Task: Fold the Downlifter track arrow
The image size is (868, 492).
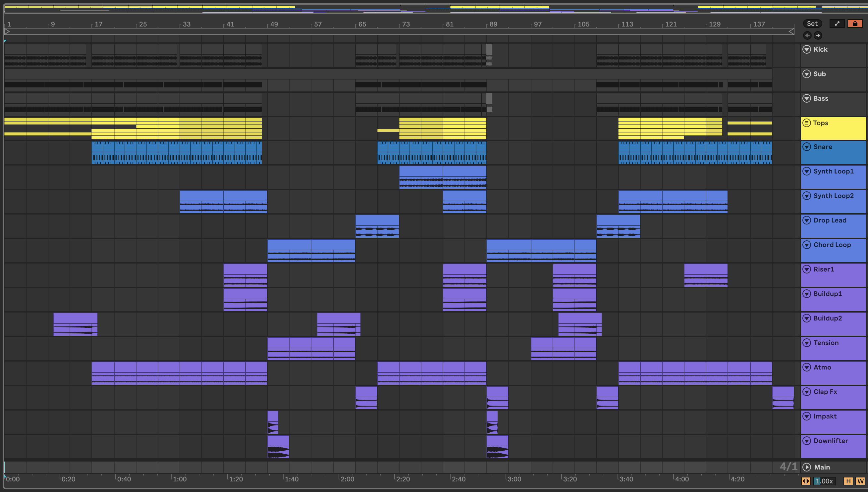Action: (807, 441)
